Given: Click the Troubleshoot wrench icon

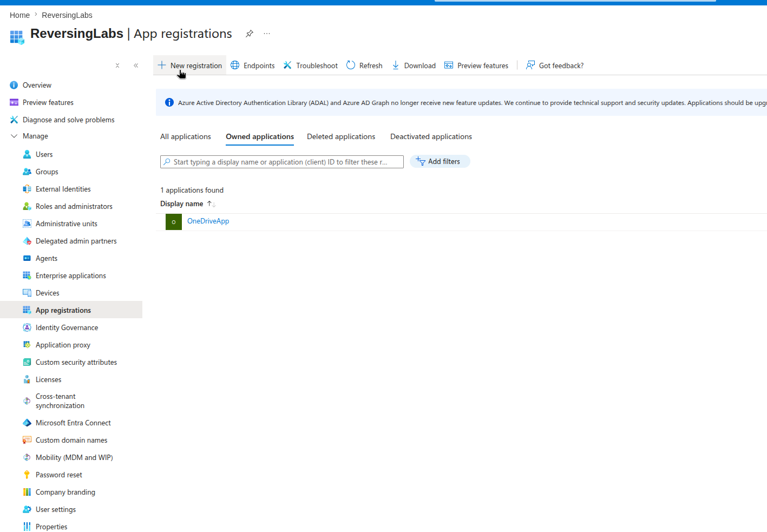Looking at the screenshot, I should pos(287,65).
